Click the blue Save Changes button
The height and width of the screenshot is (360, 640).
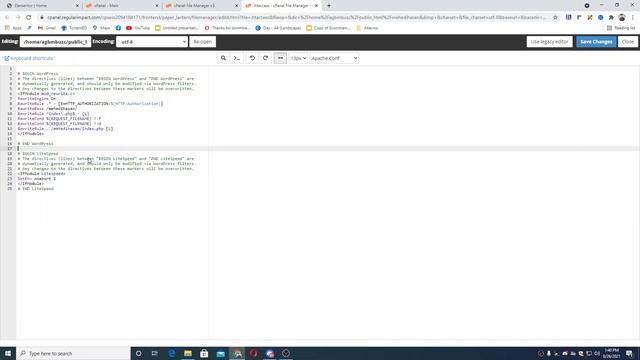pos(596,42)
